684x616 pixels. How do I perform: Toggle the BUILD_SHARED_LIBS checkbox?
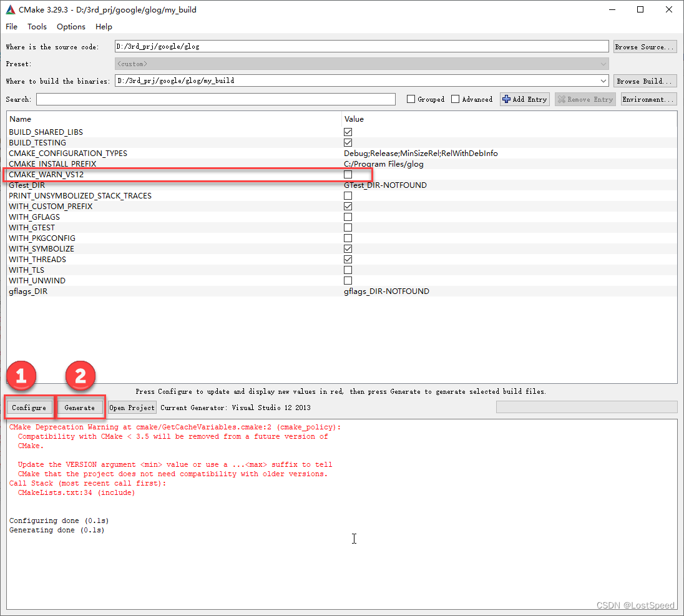[x=348, y=132]
